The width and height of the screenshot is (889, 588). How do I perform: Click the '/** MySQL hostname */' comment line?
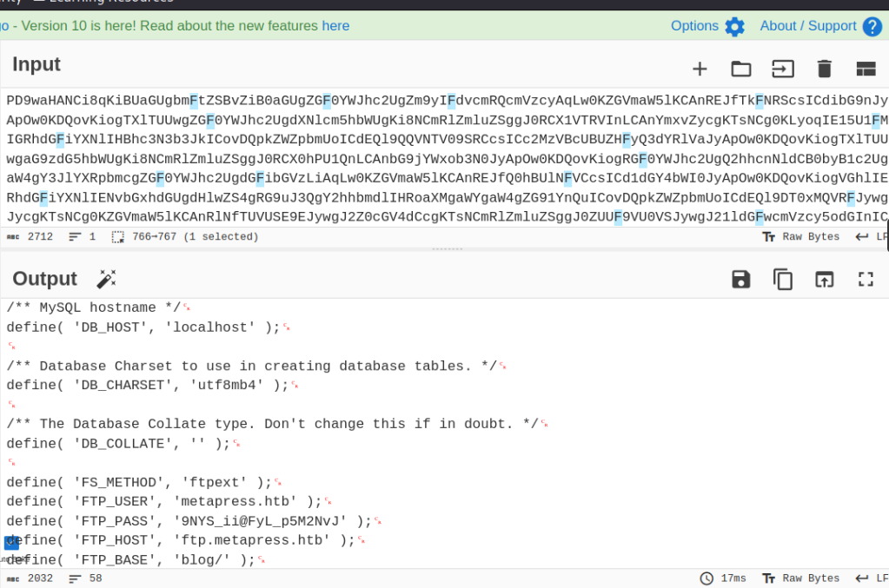point(94,307)
